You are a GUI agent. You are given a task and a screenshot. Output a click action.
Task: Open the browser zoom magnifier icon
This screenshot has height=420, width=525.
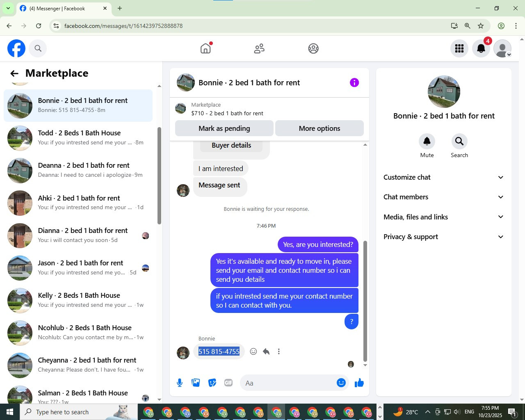(468, 26)
